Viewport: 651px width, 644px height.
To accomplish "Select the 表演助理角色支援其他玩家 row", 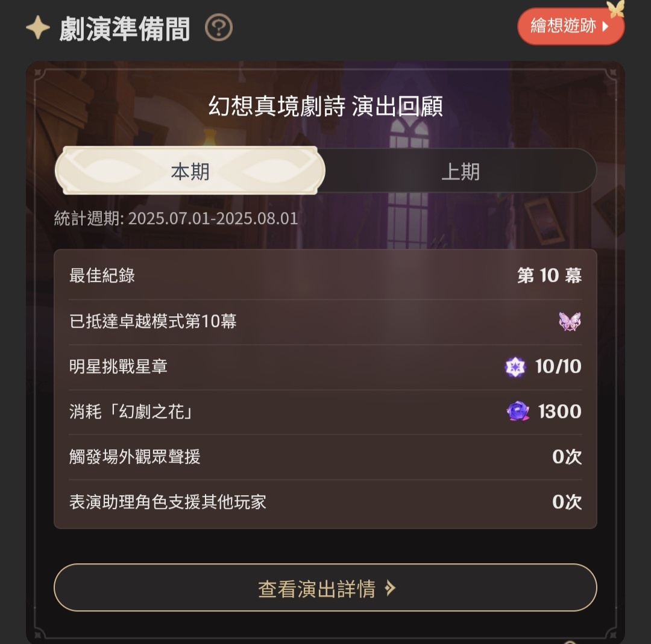I will 325,502.
